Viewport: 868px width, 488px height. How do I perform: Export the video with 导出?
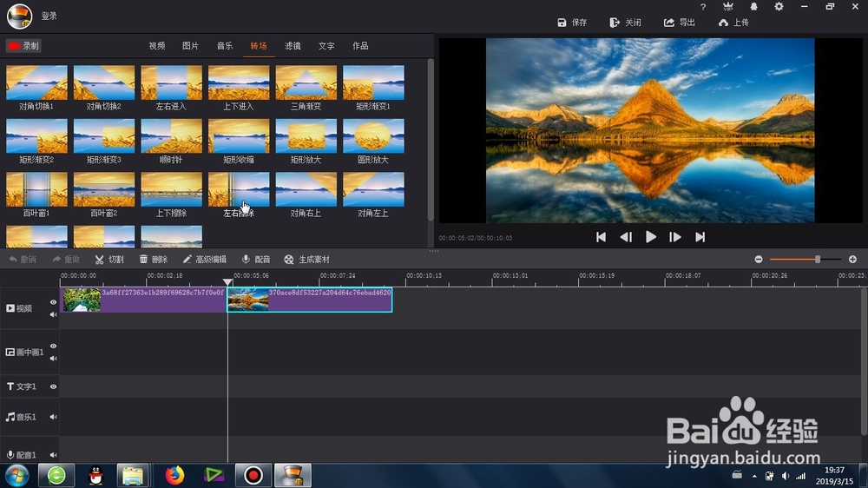(680, 23)
